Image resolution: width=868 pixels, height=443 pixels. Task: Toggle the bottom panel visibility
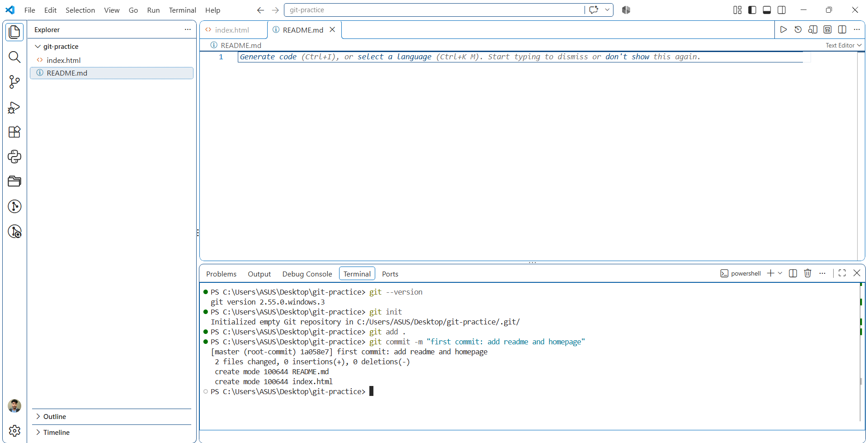tap(767, 10)
